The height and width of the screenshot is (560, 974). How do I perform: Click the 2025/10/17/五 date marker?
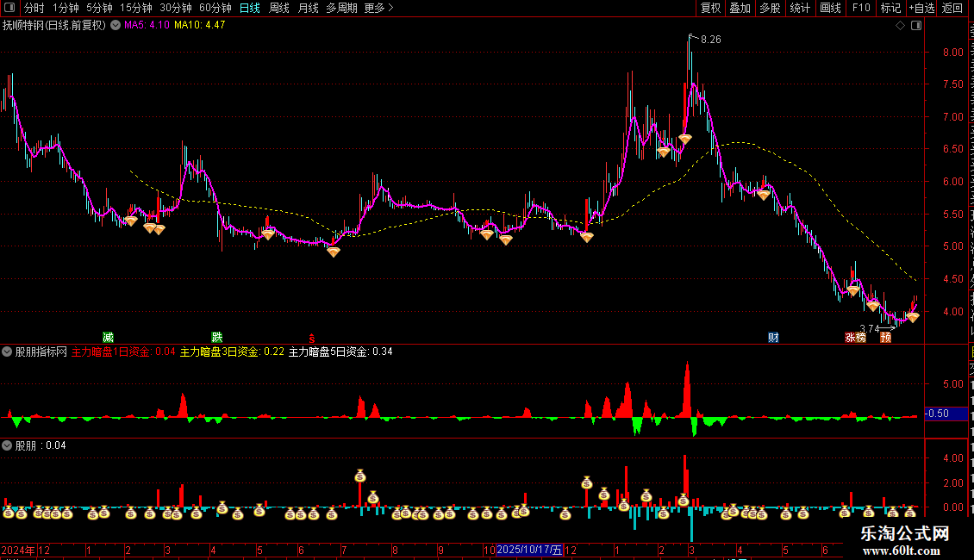[529, 550]
